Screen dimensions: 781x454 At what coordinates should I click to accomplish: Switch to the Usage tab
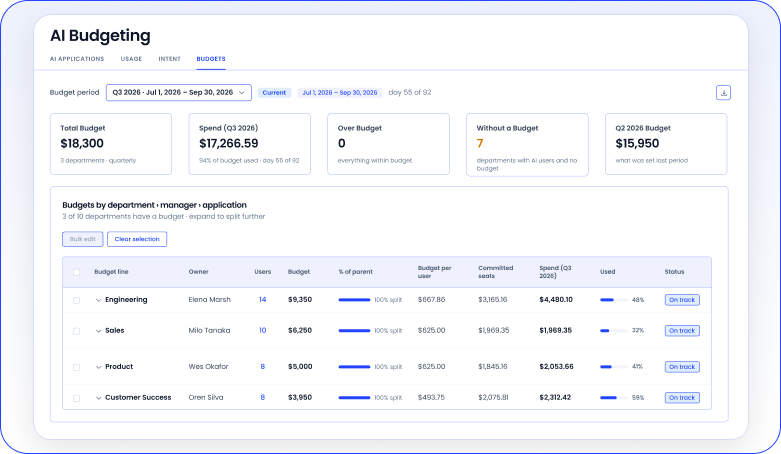pyautogui.click(x=131, y=59)
